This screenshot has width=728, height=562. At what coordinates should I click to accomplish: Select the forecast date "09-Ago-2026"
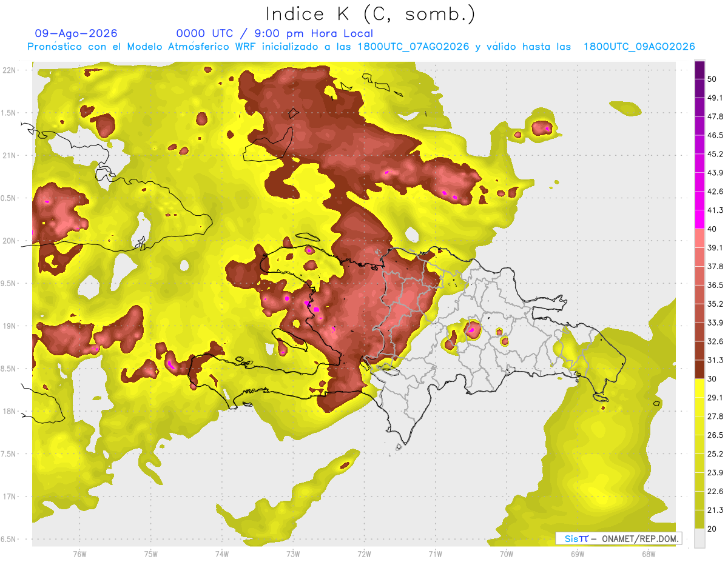coord(76,33)
